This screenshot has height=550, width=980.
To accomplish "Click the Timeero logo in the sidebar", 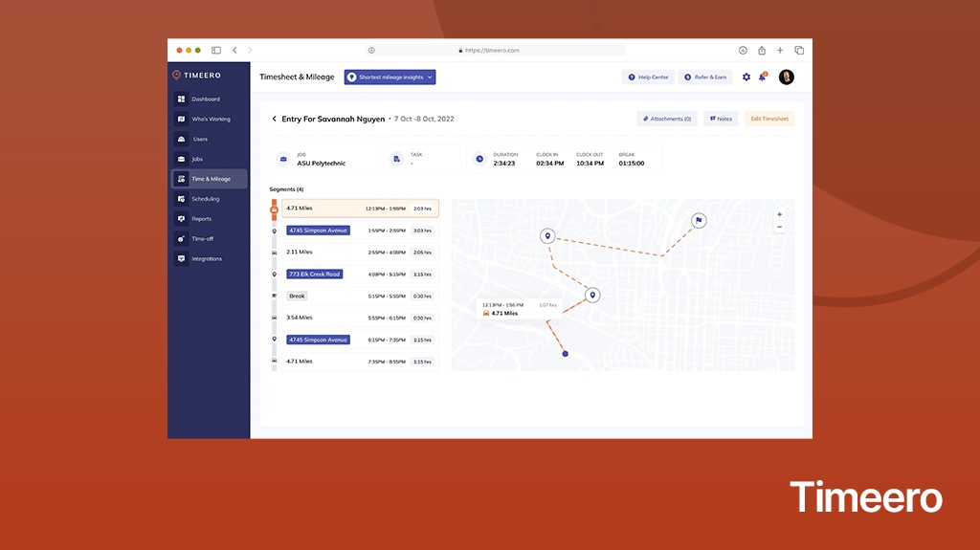I will 197,75.
